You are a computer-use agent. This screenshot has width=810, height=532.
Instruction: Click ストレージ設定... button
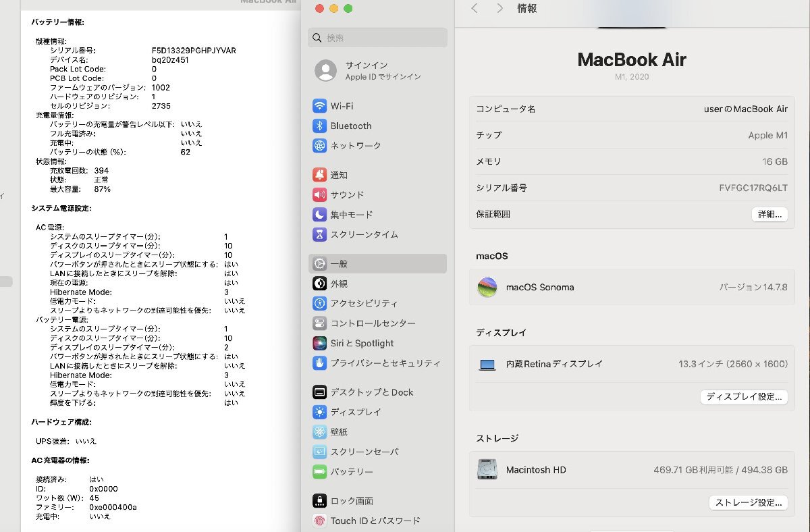(x=748, y=502)
